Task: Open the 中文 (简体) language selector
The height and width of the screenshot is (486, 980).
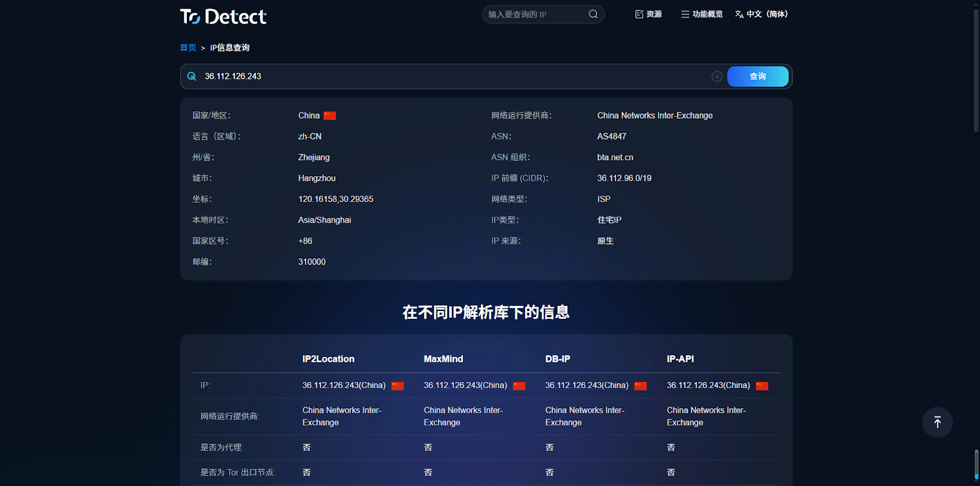Action: pyautogui.click(x=761, y=14)
